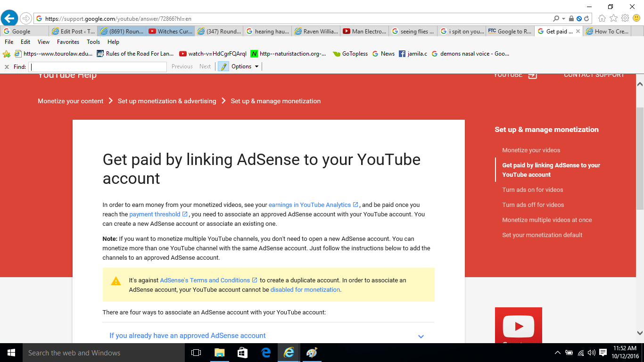Open the Windows Start button
644x362 pixels.
point(11,353)
